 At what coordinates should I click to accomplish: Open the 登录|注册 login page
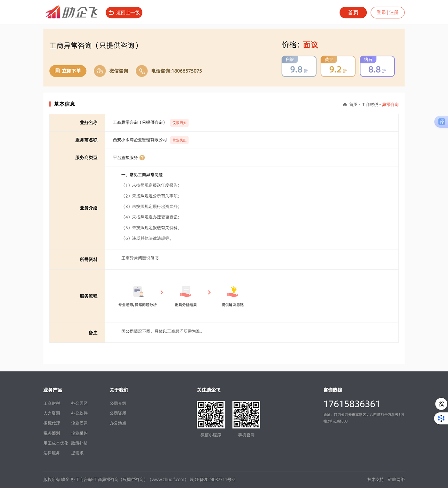[x=387, y=12]
